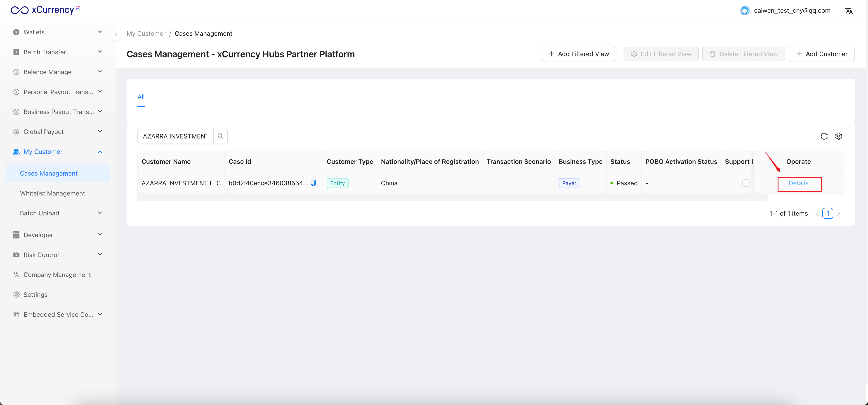Click the Add Filtered View button

[578, 54]
